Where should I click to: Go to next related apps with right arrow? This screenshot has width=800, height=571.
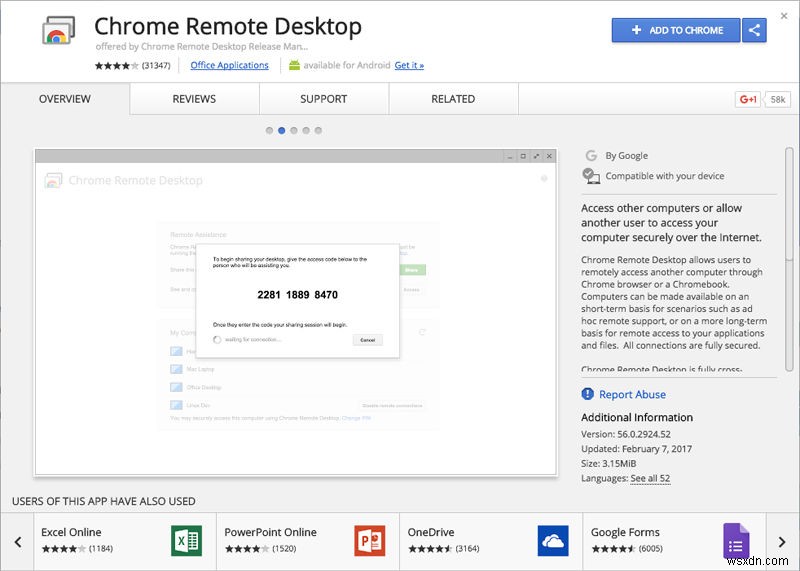(782, 542)
